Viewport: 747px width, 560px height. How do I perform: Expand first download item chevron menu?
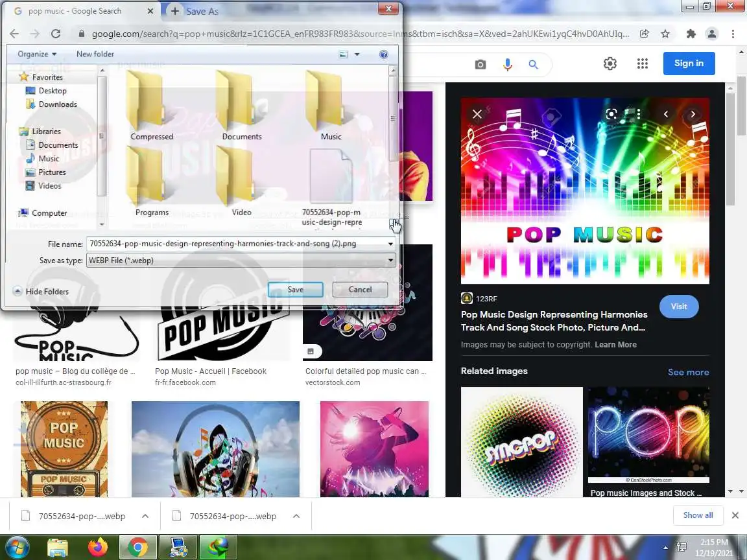145,516
